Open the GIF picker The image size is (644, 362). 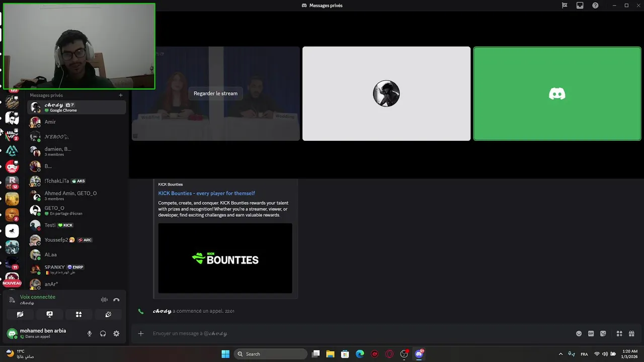pos(591,333)
